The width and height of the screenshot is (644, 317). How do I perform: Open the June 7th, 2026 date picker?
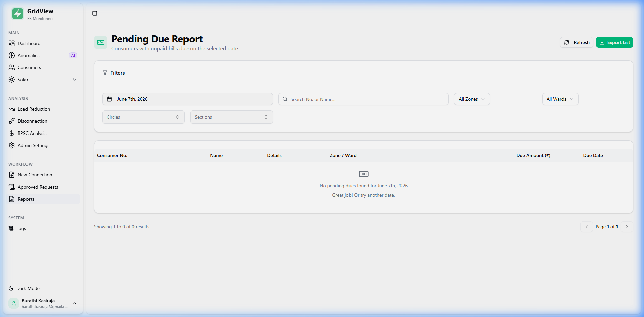[187, 99]
